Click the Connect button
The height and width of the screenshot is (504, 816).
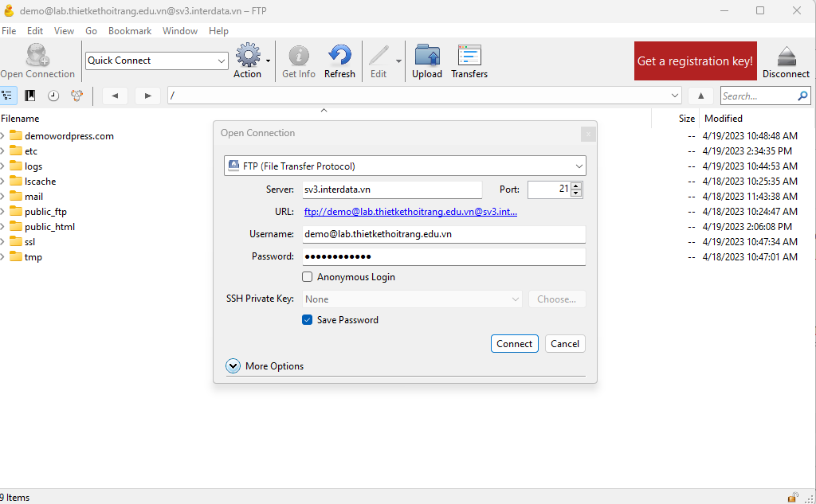pyautogui.click(x=514, y=344)
